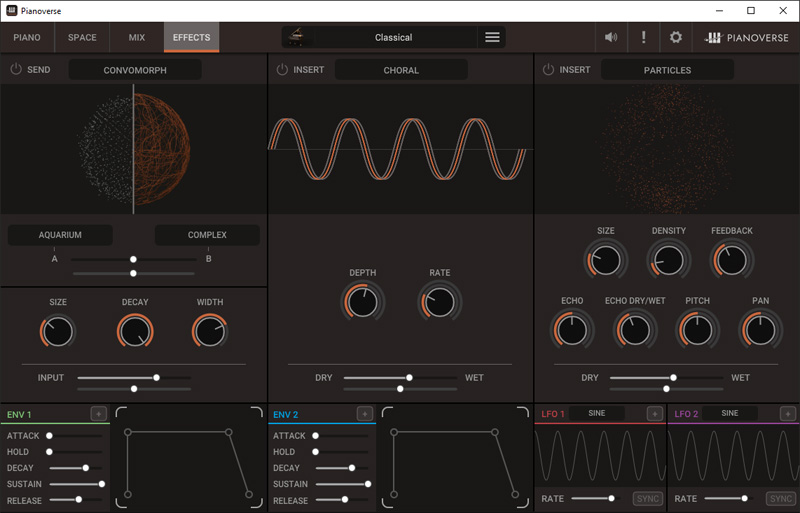Image resolution: width=800 pixels, height=513 pixels.
Task: Switch to the PIANO tab
Action: [27, 38]
